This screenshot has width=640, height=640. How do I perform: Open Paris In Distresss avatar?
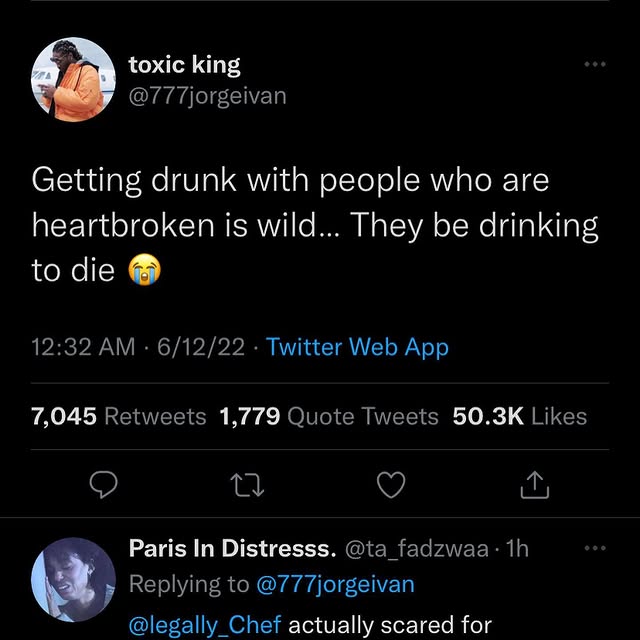coord(73,580)
